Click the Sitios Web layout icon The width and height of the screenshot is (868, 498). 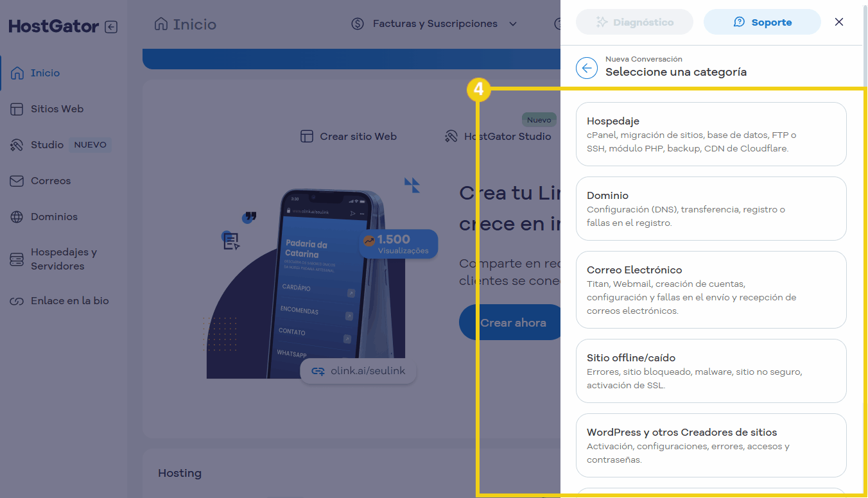[17, 109]
